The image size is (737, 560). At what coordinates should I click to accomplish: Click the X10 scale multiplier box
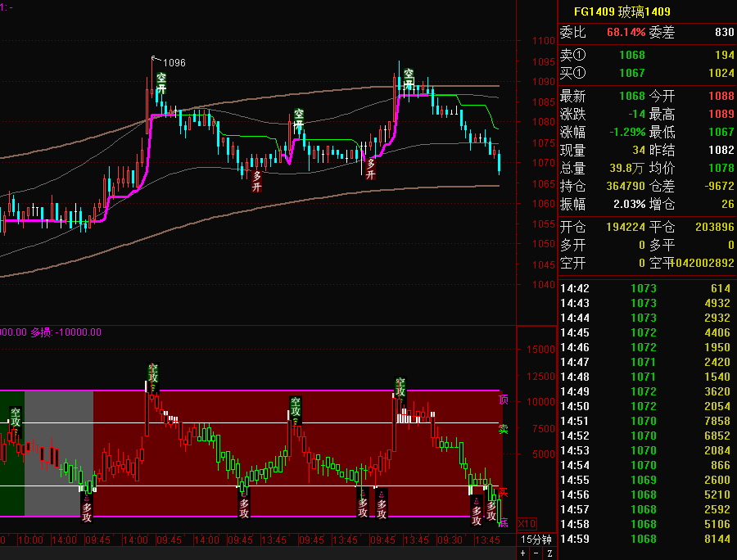[527, 524]
